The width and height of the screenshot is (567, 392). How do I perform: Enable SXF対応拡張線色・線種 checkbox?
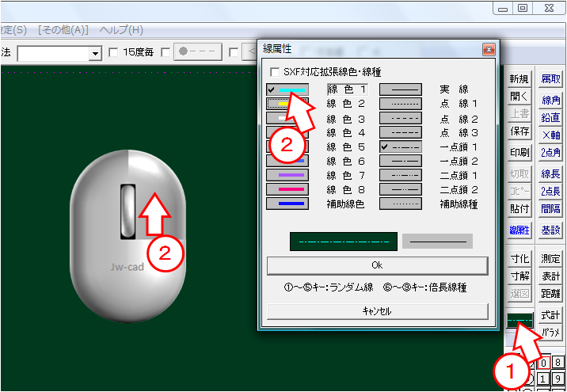275,72
